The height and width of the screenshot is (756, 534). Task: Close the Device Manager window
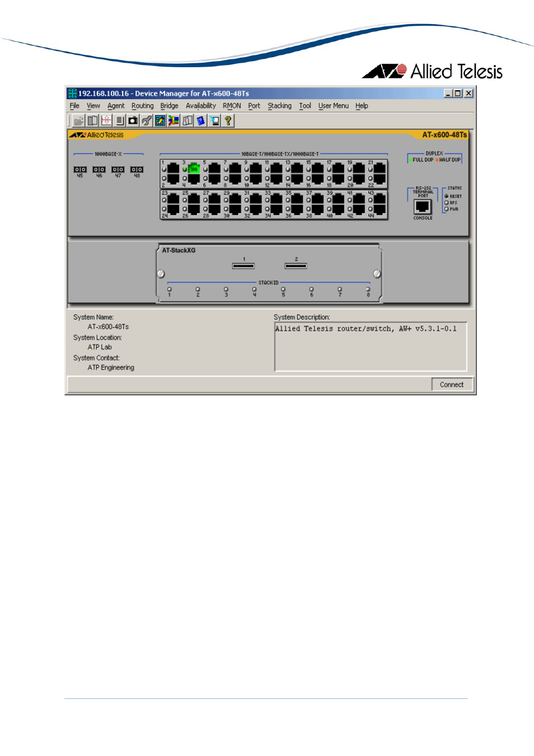tap(469, 94)
